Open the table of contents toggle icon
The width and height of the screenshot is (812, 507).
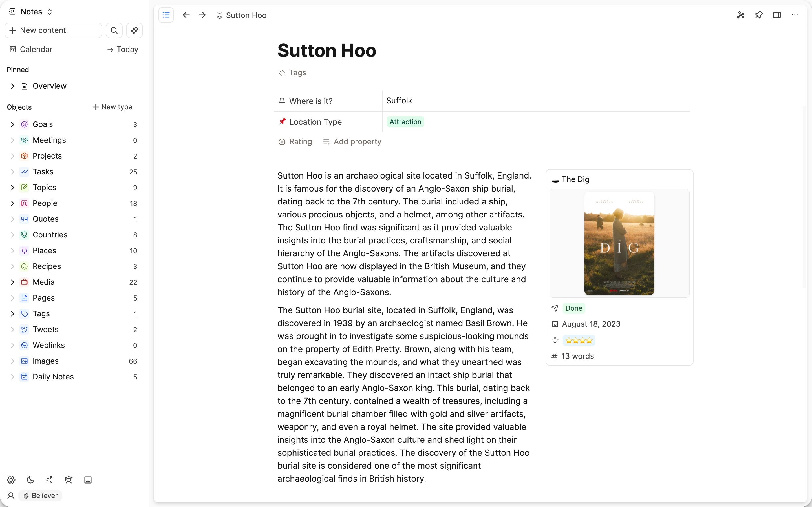166,15
